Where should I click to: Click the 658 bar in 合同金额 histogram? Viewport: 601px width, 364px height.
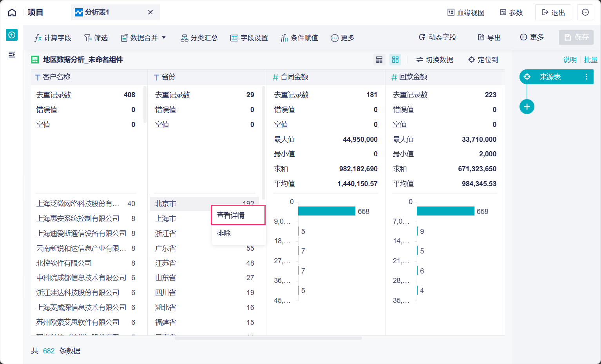click(x=326, y=211)
